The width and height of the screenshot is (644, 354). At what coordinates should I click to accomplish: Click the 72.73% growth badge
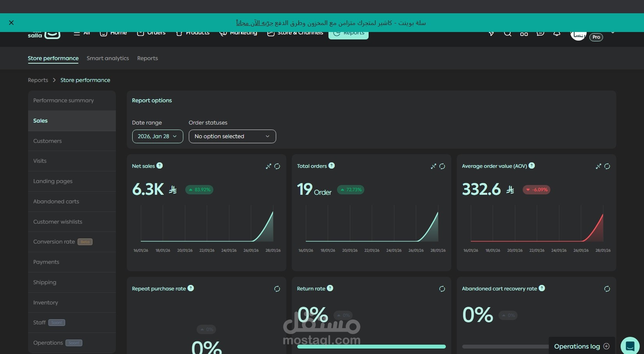351,190
